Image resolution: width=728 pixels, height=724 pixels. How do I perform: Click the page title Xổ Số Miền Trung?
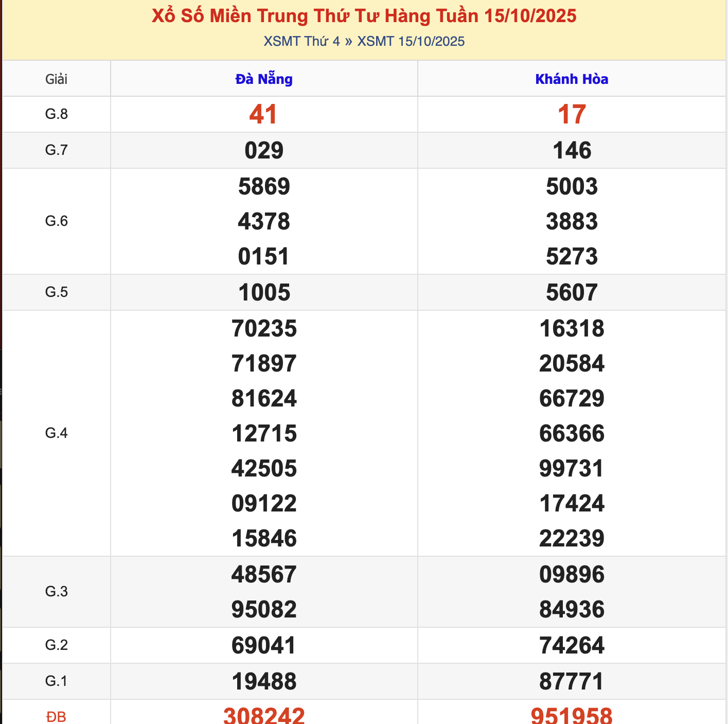[364, 16]
